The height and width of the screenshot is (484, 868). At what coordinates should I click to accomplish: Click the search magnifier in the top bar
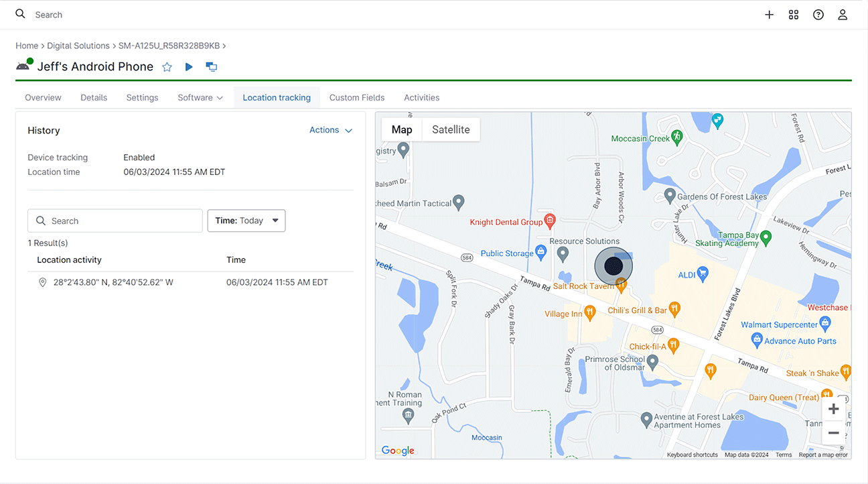coord(19,14)
